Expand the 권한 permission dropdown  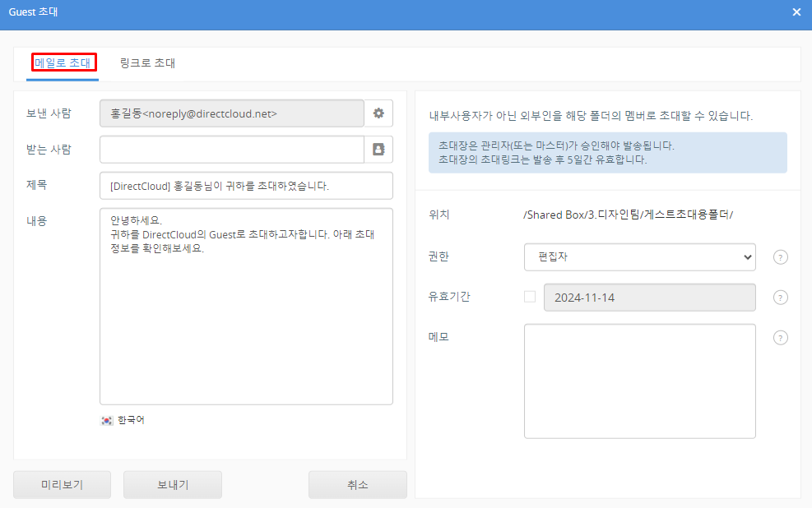point(639,256)
